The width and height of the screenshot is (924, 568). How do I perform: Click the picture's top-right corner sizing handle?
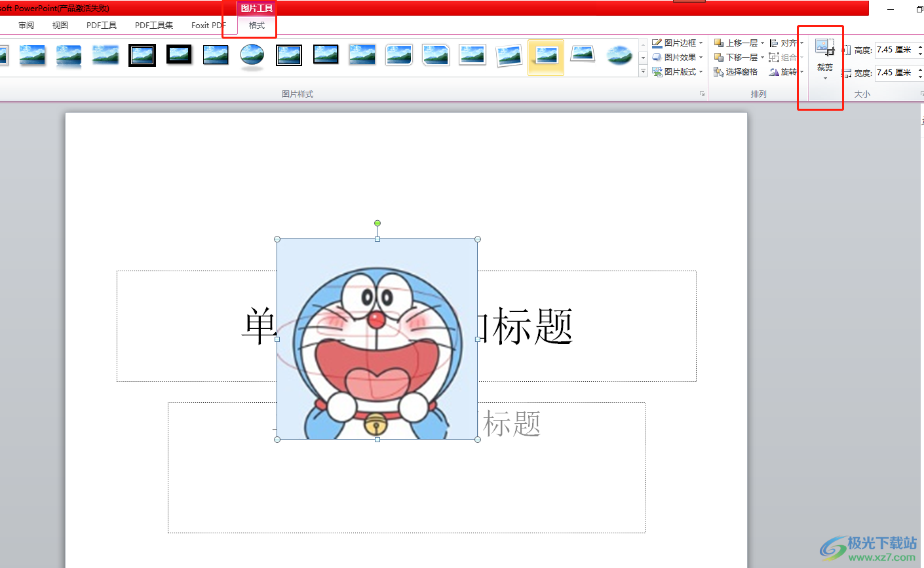click(478, 239)
